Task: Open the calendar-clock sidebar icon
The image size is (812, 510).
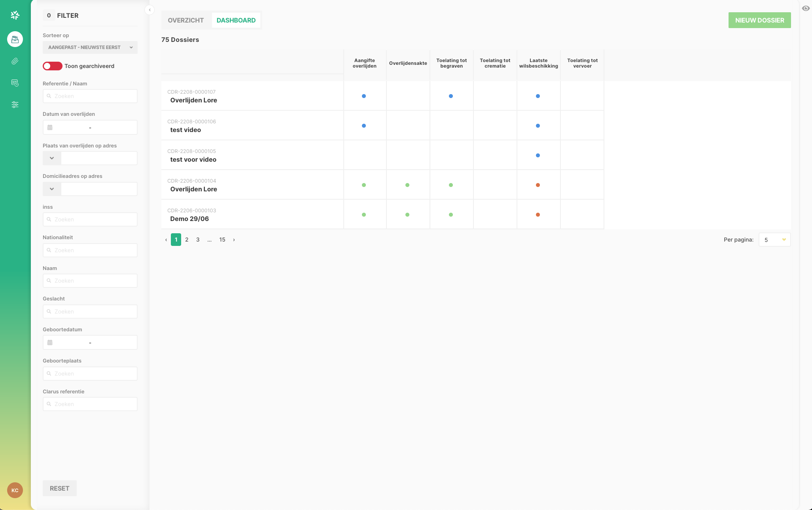Action: (x=15, y=83)
